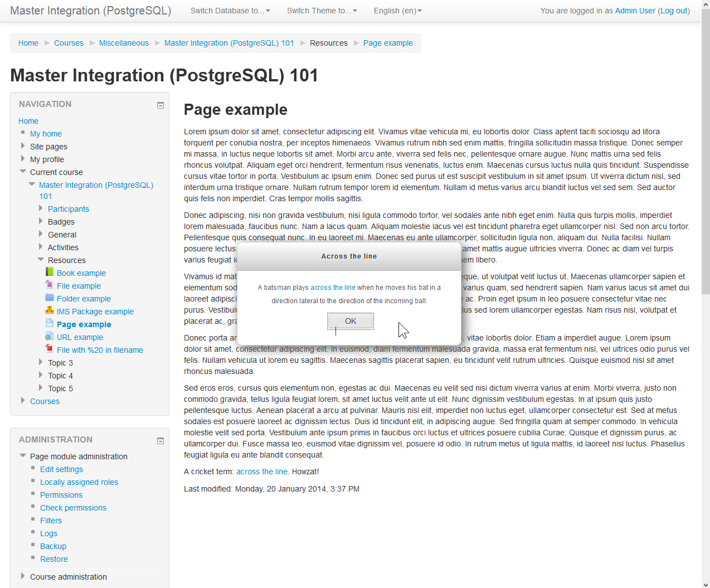Screen dimensions: 710x588
Task: Click the page scrollbar up arrow
Action: click(706, 4)
